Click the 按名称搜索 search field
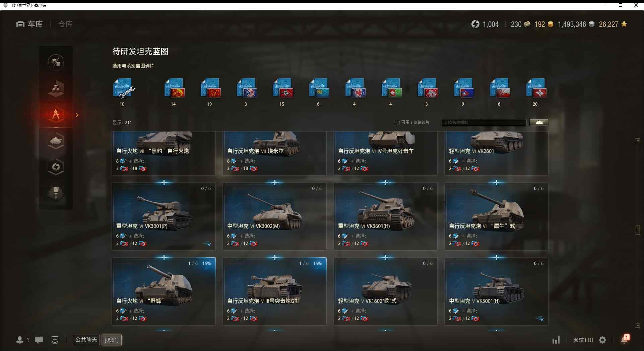The image size is (644, 351). pyautogui.click(x=484, y=122)
